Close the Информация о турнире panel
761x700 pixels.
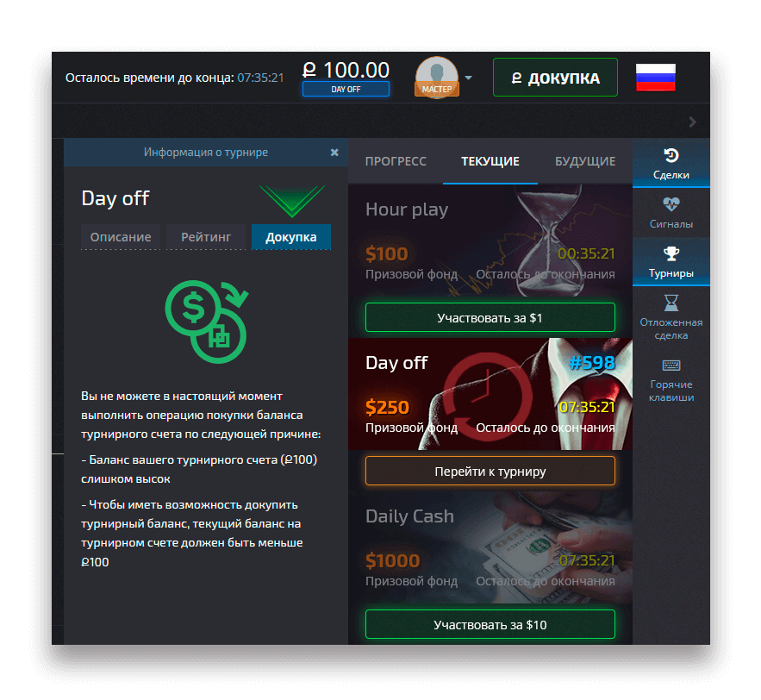[x=334, y=153]
